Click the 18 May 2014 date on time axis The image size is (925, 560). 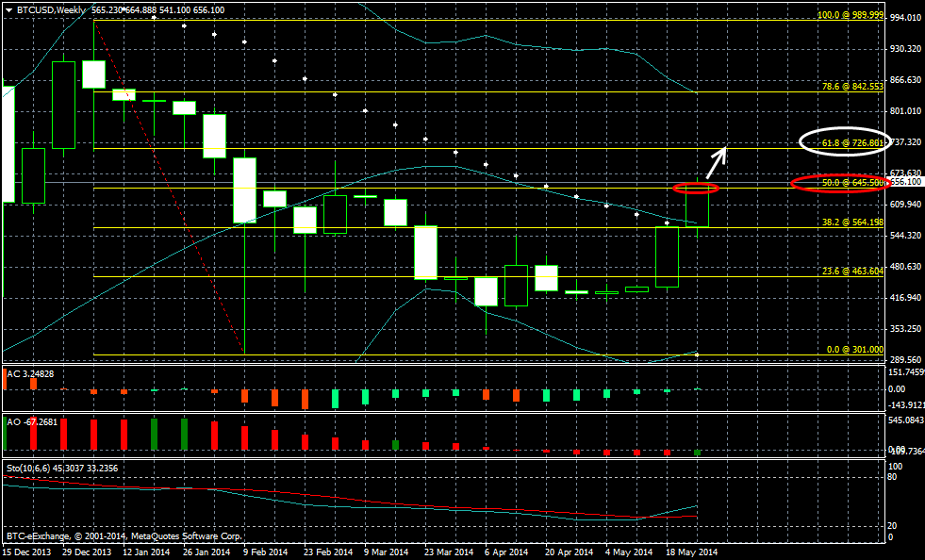coord(691,552)
